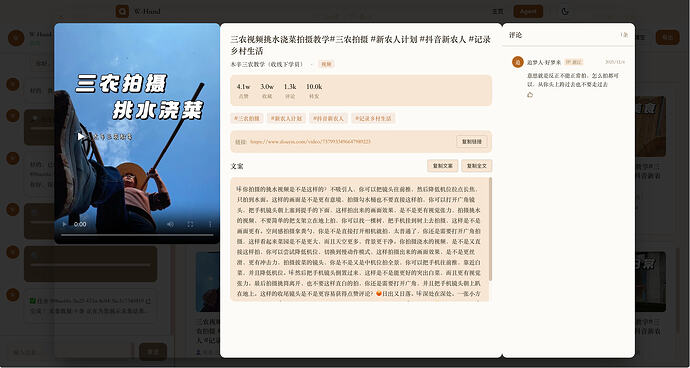The height and width of the screenshot is (368, 690).
Task: Select the #新农人计划 hashtag chip
Action: (286, 118)
